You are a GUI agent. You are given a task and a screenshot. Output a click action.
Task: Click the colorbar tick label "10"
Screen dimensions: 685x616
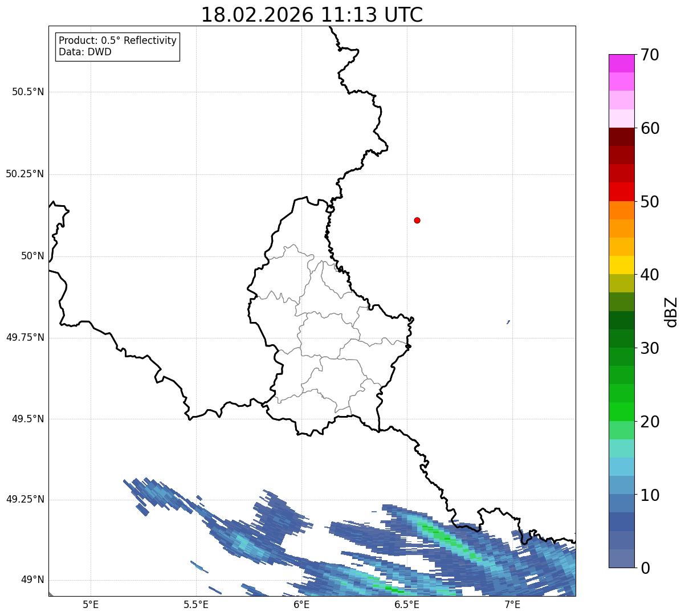coord(650,495)
